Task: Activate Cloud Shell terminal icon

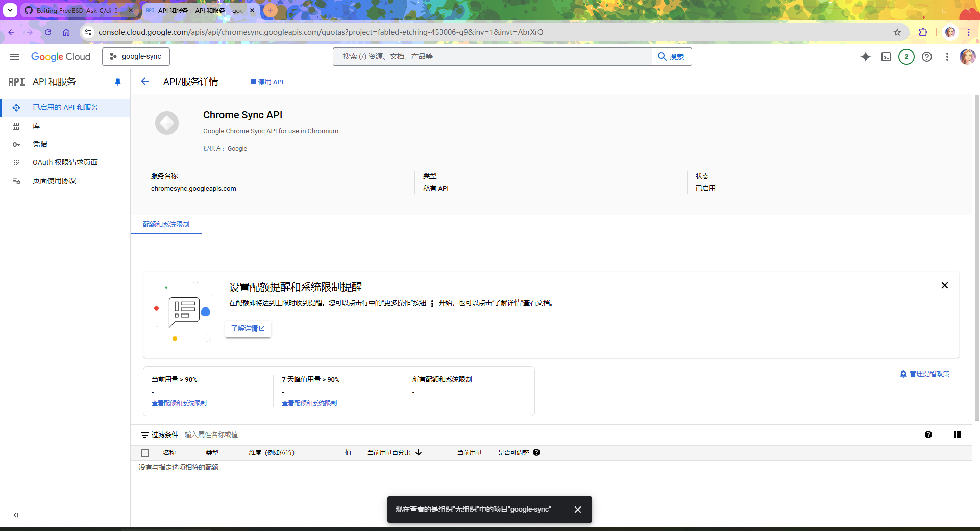Action: coord(886,57)
